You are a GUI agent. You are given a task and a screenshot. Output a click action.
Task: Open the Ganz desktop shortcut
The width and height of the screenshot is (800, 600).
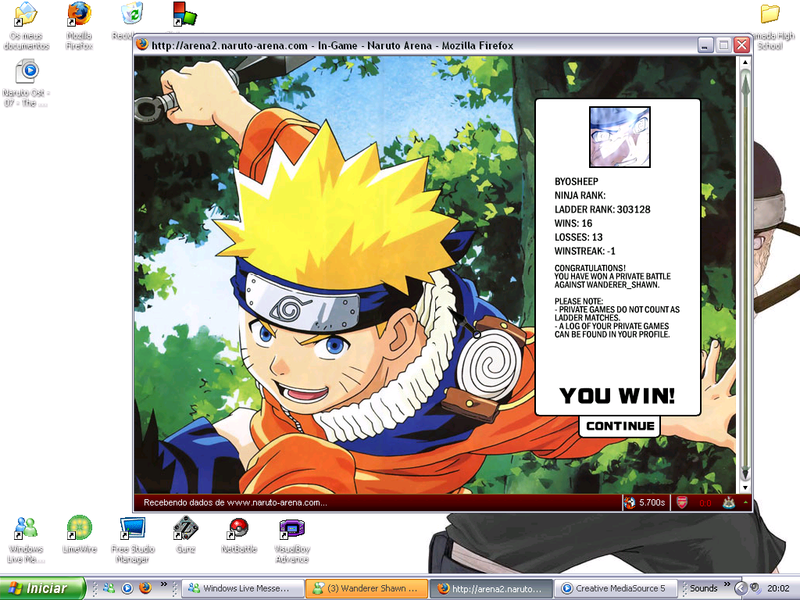[185, 529]
